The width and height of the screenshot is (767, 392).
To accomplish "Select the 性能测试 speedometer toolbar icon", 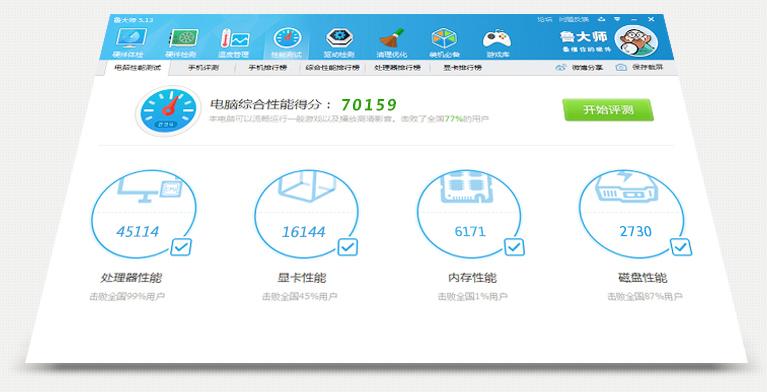I will click(x=287, y=38).
